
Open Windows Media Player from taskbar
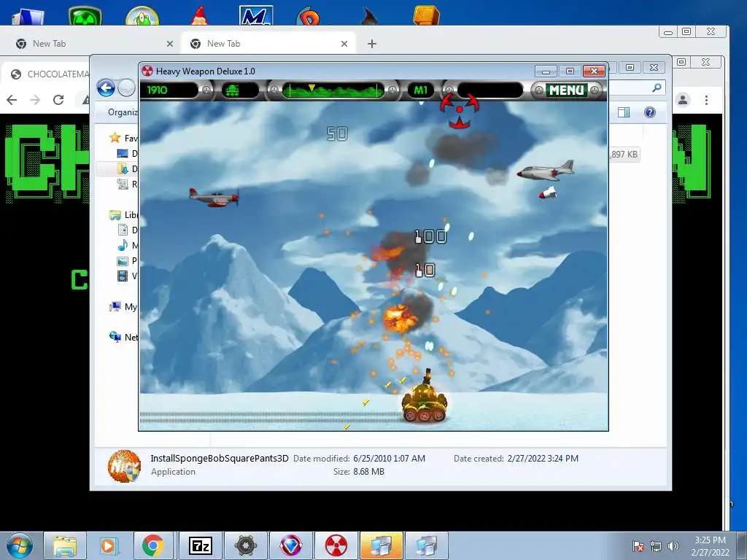click(x=109, y=545)
